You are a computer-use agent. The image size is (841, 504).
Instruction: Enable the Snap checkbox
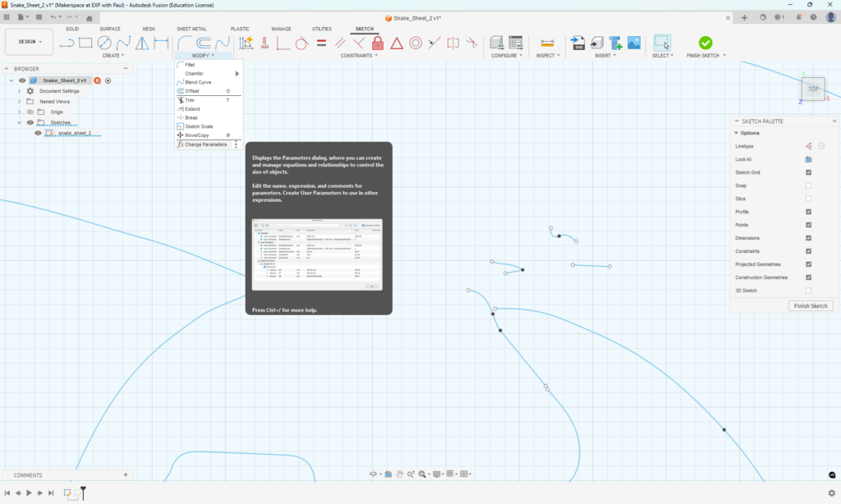click(808, 185)
